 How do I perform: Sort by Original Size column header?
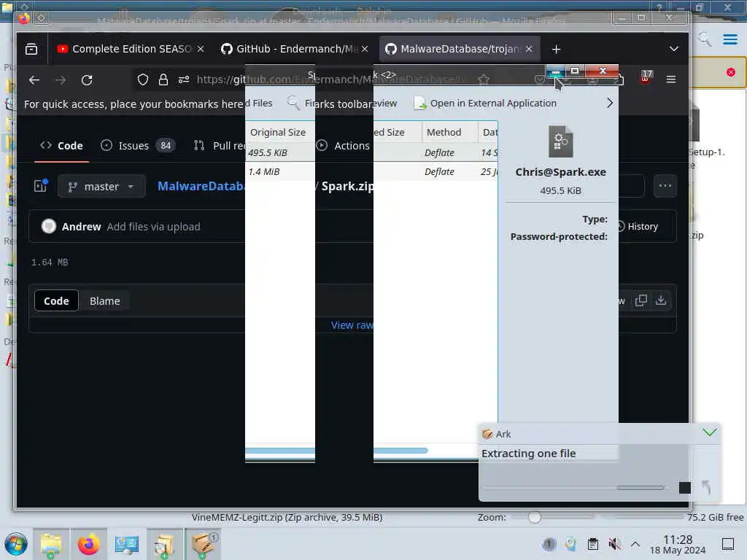click(x=279, y=133)
